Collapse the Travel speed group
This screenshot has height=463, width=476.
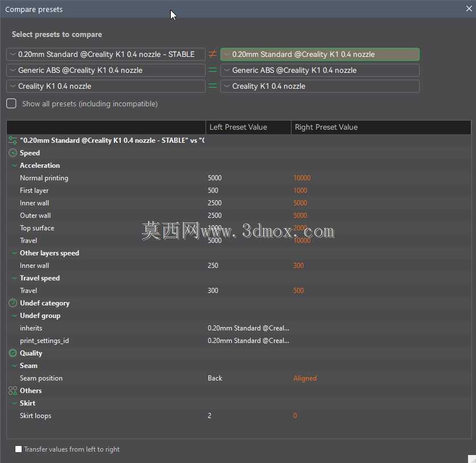tap(14, 278)
